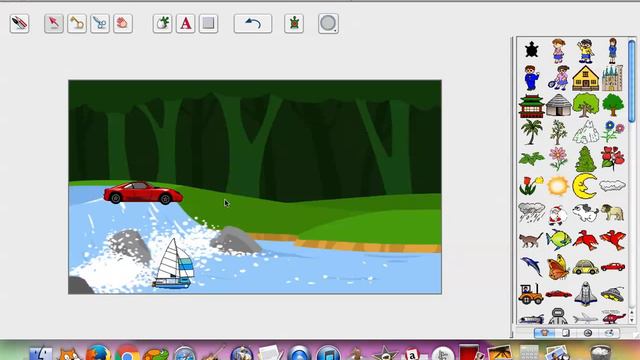Choose the yellow house shape
The width and height of the screenshot is (640, 360).
pyautogui.click(x=585, y=78)
